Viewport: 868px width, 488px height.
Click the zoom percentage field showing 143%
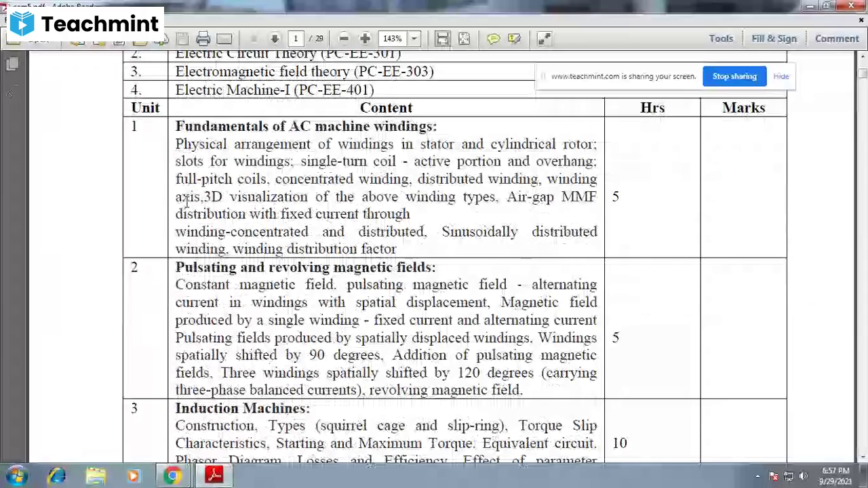pos(393,39)
